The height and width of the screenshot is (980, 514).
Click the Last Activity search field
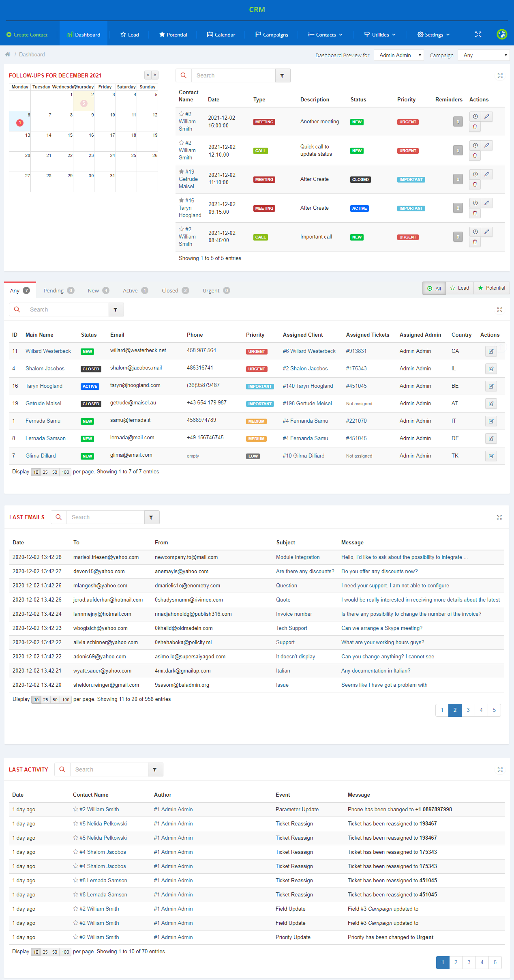pos(109,769)
